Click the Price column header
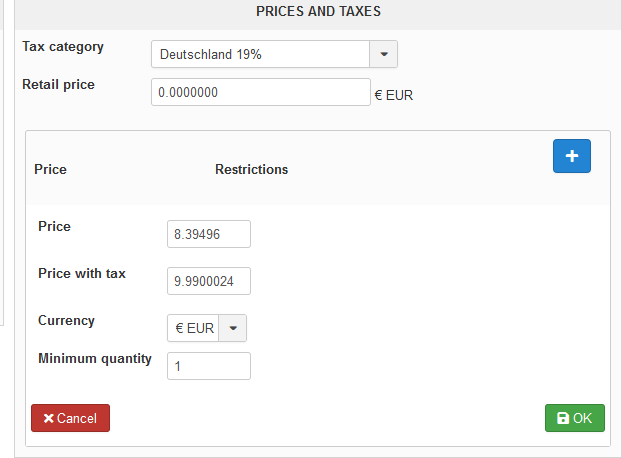 pyautogui.click(x=51, y=169)
